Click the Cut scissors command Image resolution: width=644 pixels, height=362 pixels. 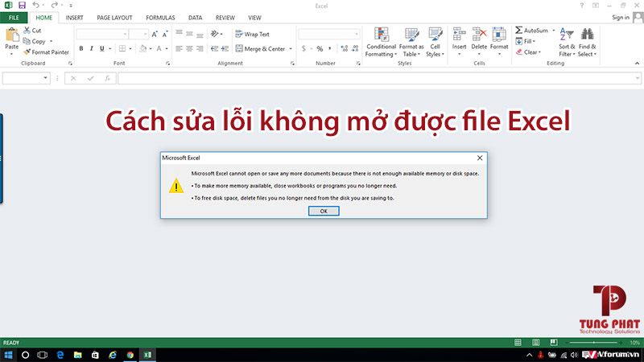[x=32, y=31]
